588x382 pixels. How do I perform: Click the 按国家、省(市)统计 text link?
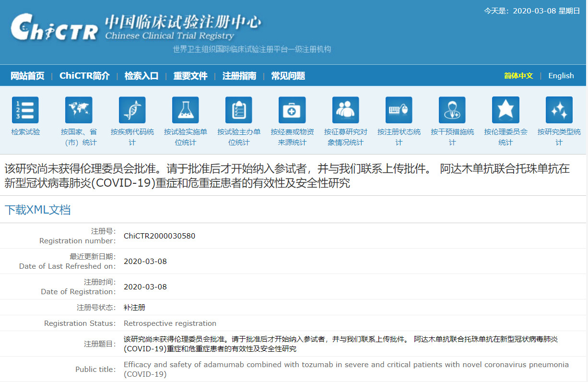79,137
